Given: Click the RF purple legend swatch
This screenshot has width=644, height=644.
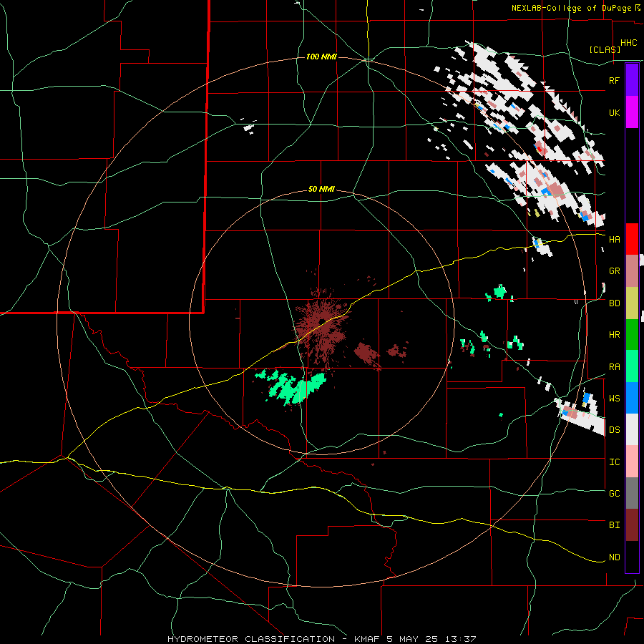Looking at the screenshot, I should (632, 80).
